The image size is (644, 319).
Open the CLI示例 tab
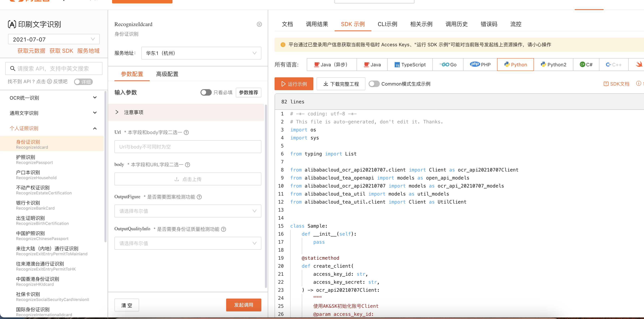click(387, 24)
